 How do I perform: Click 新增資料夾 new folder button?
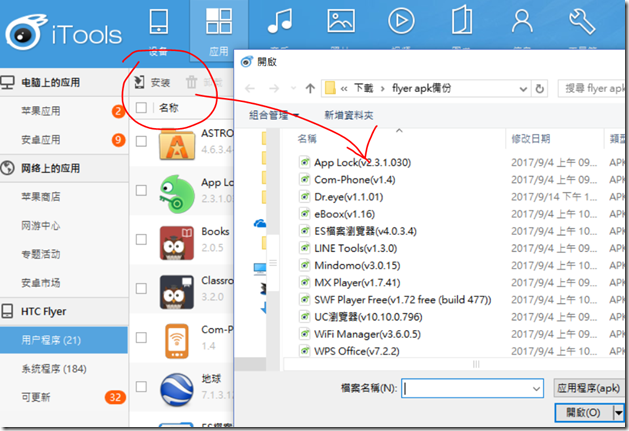(349, 116)
